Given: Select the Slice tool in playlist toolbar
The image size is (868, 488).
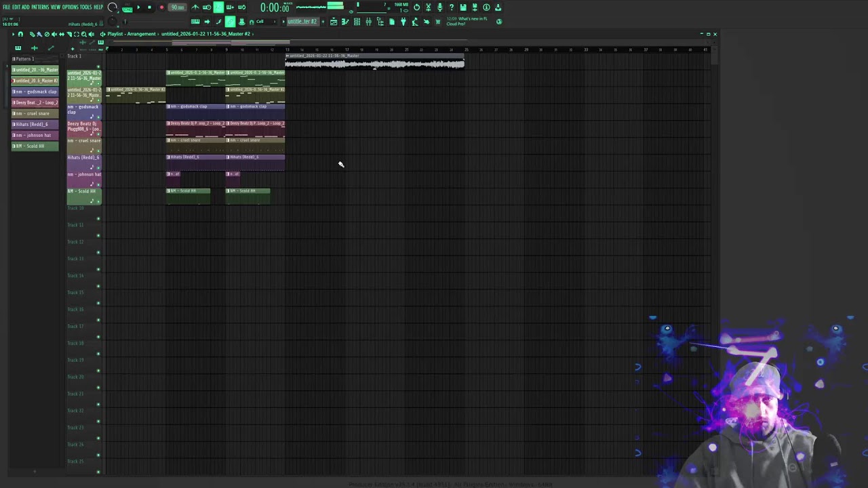Looking at the screenshot, I should pos(69,34).
